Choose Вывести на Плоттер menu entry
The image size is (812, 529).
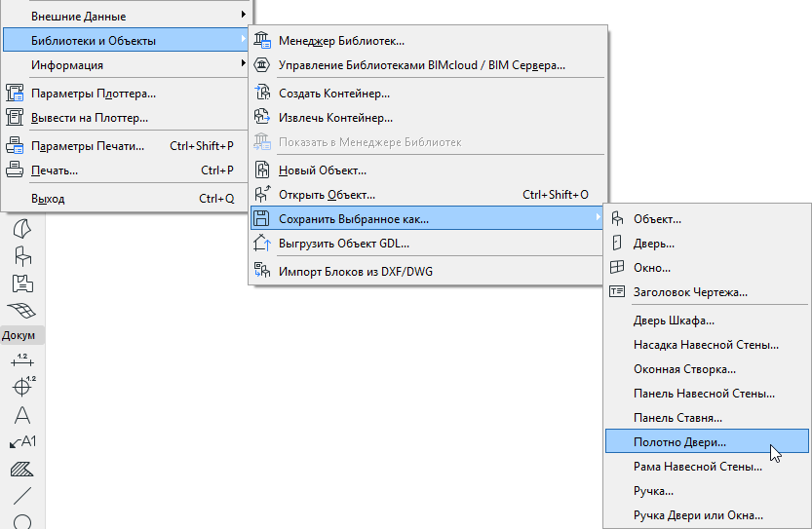pyautogui.click(x=125, y=118)
